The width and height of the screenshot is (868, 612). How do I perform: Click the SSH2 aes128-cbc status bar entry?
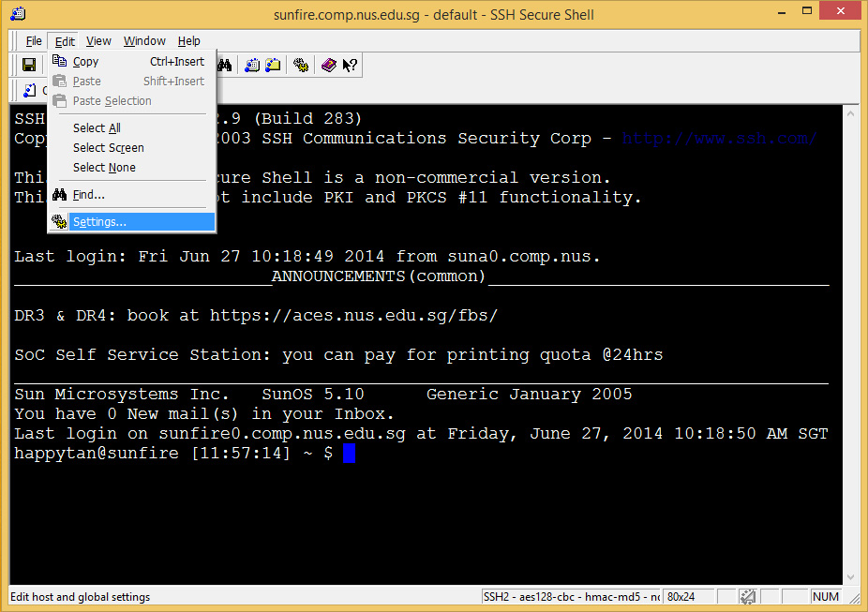(571, 596)
